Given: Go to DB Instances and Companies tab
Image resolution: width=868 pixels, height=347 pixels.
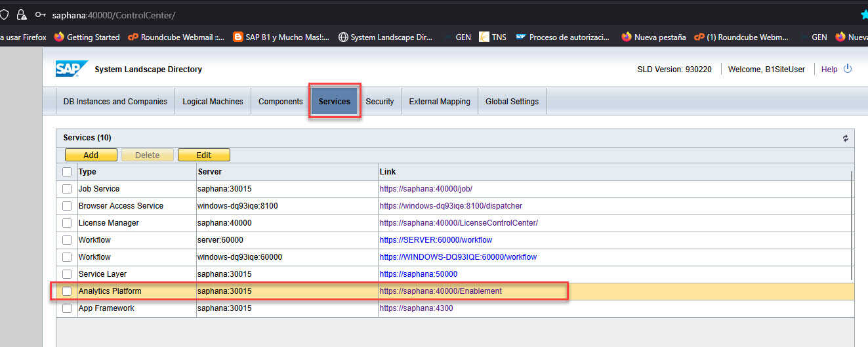Looking at the screenshot, I should 115,102.
